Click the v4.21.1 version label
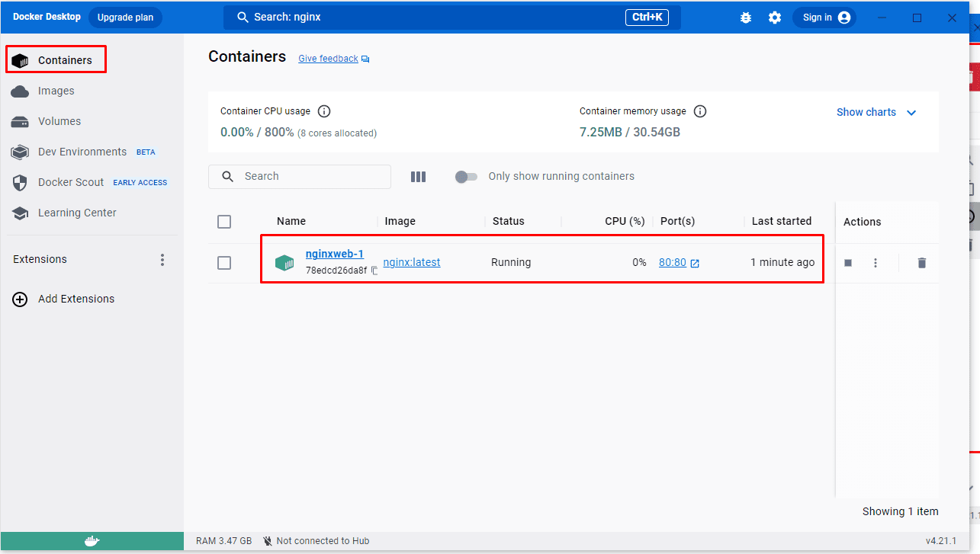 point(942,541)
